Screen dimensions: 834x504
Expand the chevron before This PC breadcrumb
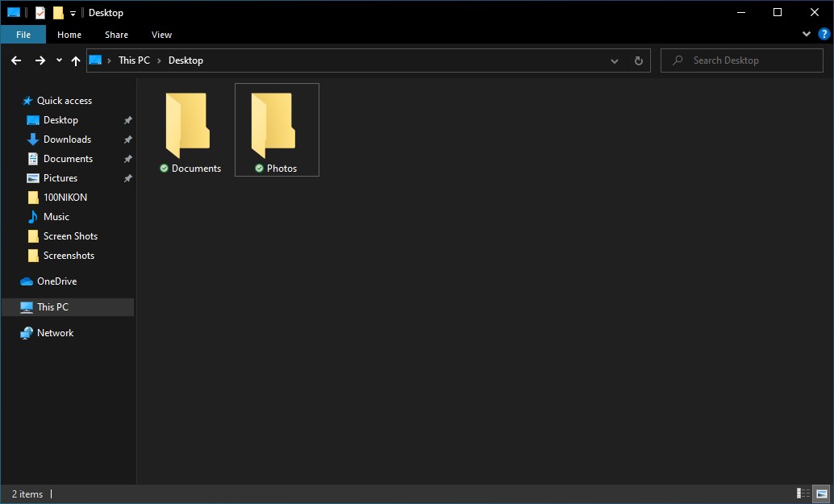[109, 60]
